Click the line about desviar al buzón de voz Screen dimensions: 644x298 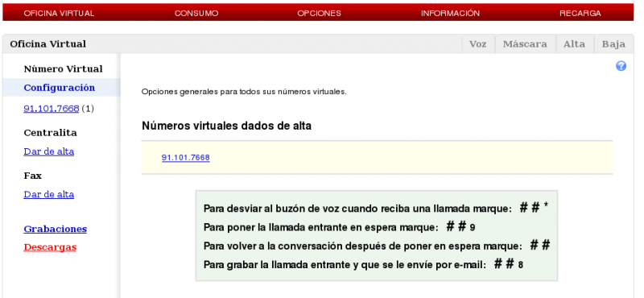(x=376, y=208)
